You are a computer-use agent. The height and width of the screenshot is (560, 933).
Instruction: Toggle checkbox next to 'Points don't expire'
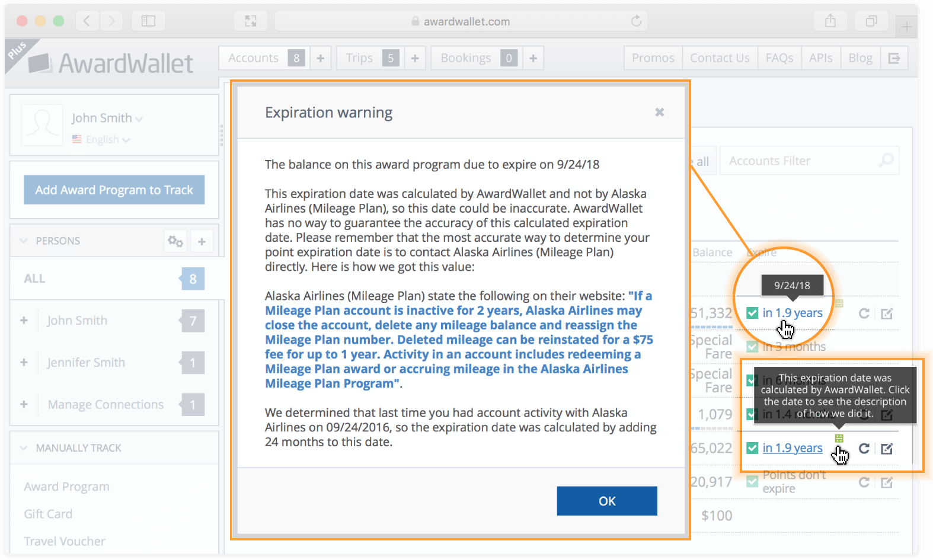[x=752, y=481]
